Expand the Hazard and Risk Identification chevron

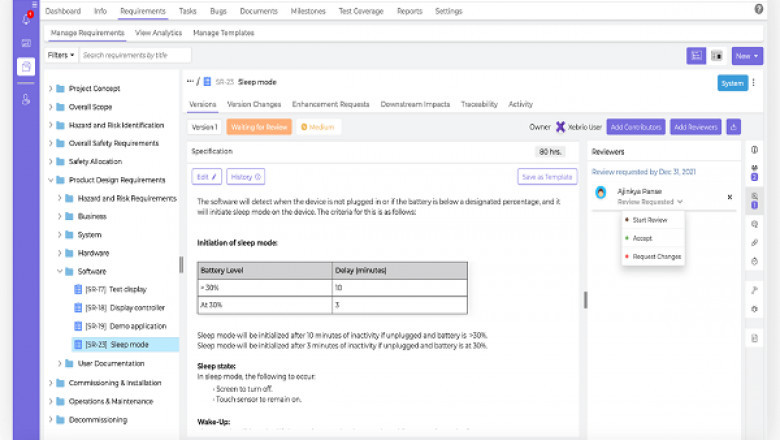click(x=50, y=125)
